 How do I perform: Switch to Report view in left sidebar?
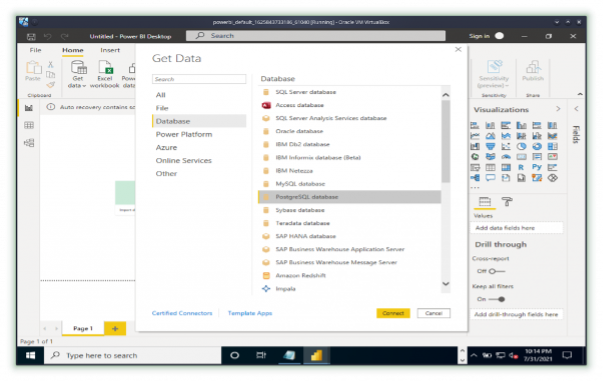[x=29, y=108]
